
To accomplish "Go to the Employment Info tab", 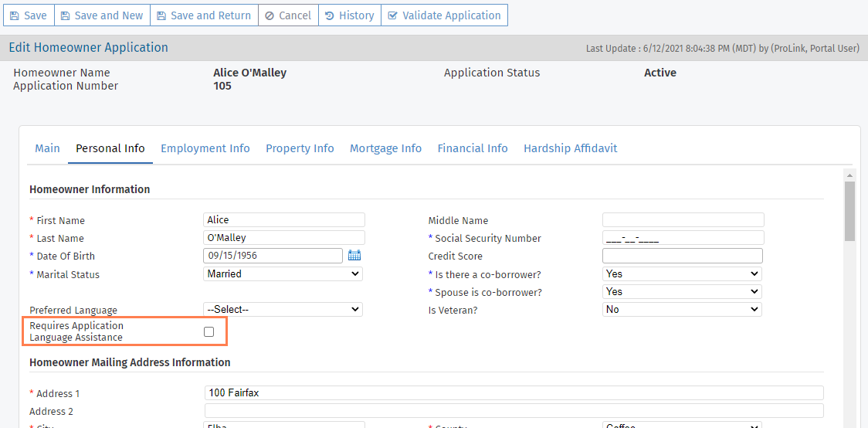I will click(x=205, y=148).
